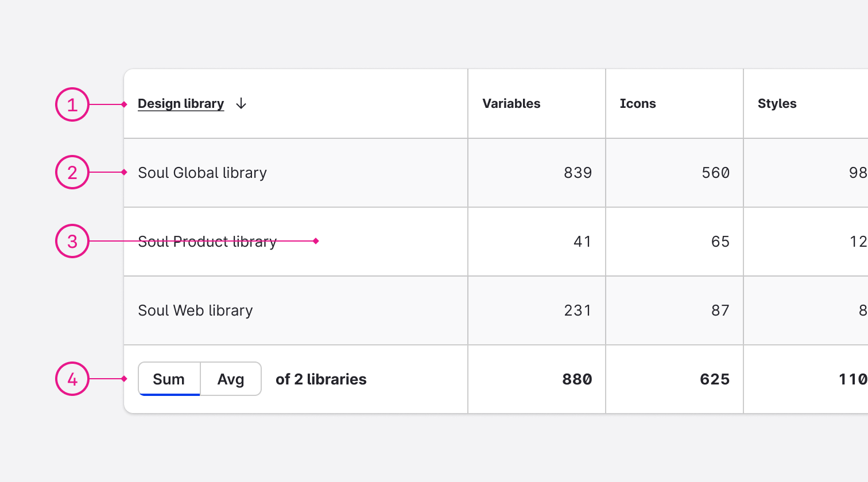Screen dimensions: 868x482
Task: Toggle sorting on the Design library column
Action: coord(181,104)
